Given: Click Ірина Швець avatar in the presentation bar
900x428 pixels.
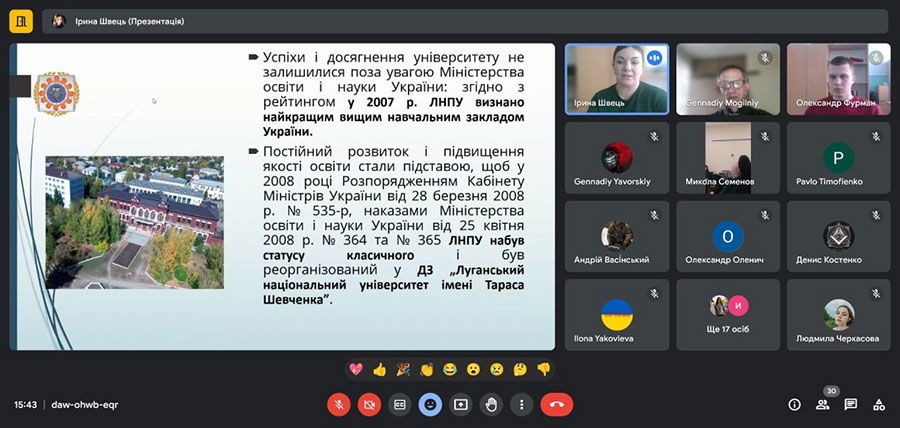Looking at the screenshot, I should click(x=59, y=21).
